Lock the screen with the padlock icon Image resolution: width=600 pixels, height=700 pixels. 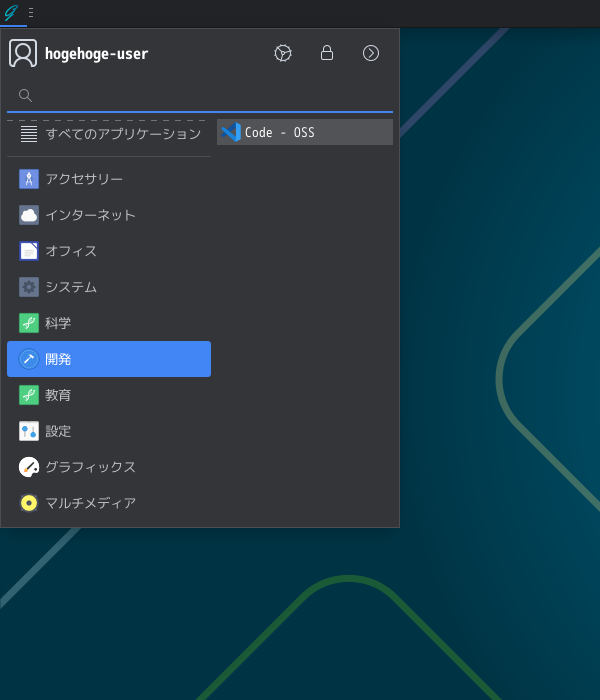327,53
